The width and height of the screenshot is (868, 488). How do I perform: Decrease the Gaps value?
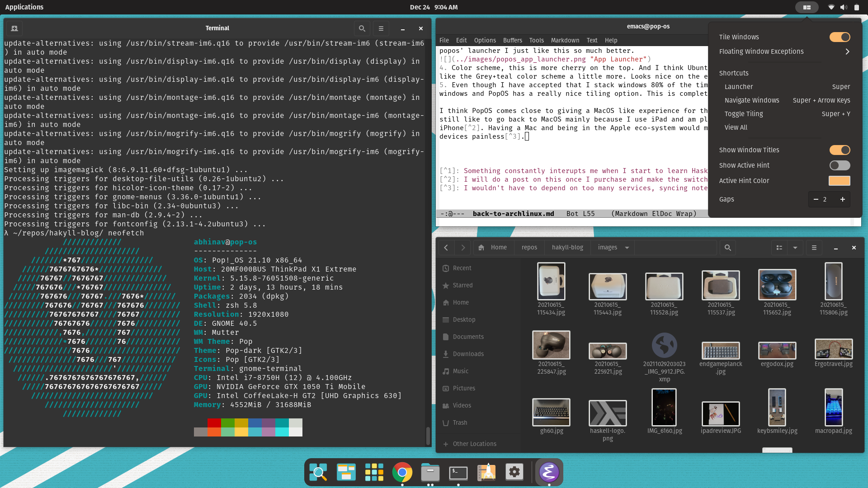[816, 199]
